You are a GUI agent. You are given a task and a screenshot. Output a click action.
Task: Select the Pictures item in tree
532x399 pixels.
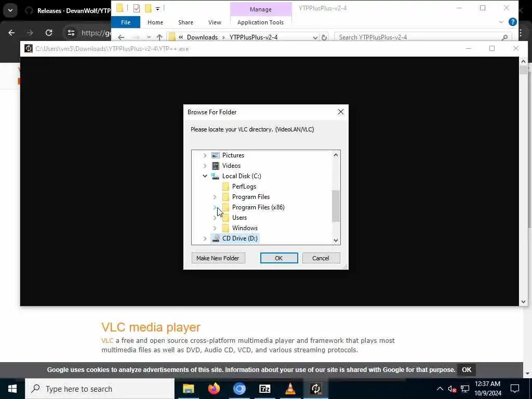(x=233, y=155)
